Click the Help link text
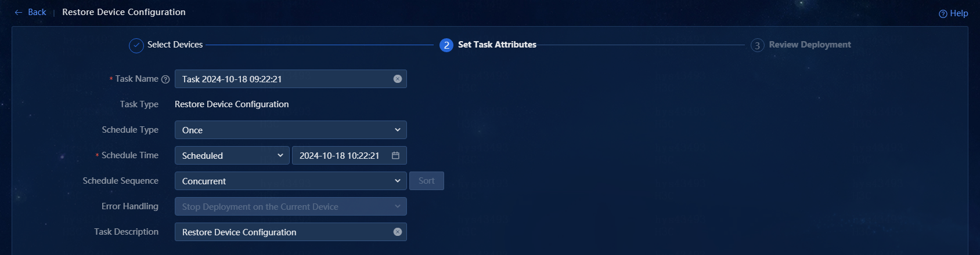980x255 pixels. (x=959, y=13)
